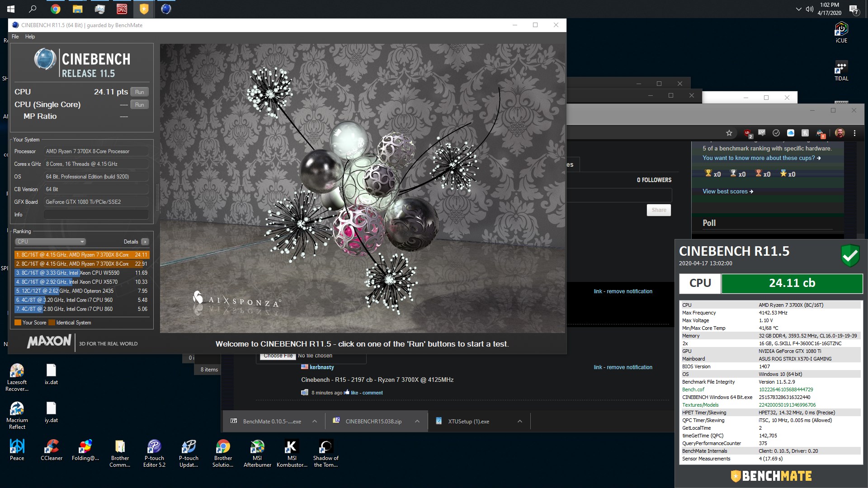Expand ranking Details arrow button
Viewport: 868px width, 488px height.
tap(145, 242)
